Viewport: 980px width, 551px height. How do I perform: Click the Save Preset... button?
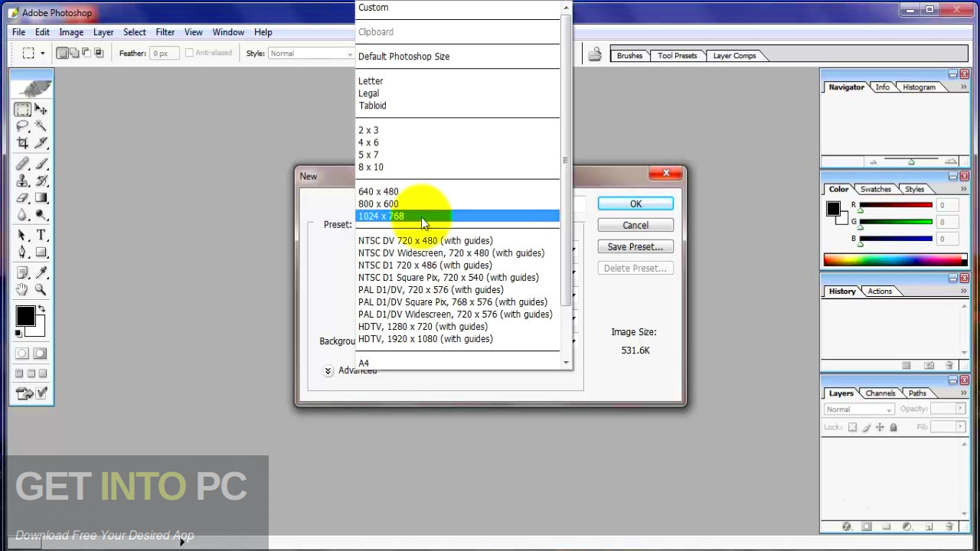[x=635, y=246]
